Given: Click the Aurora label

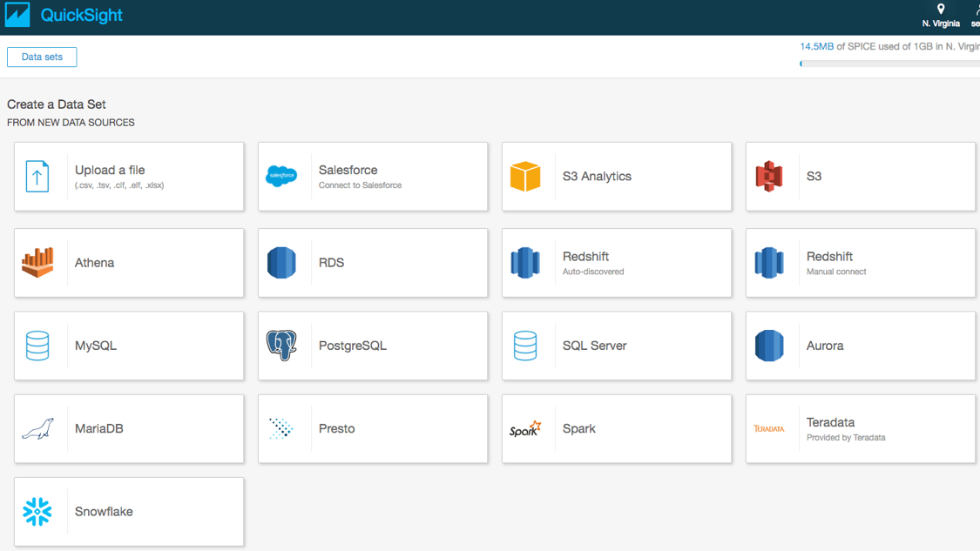Looking at the screenshot, I should (x=825, y=346).
